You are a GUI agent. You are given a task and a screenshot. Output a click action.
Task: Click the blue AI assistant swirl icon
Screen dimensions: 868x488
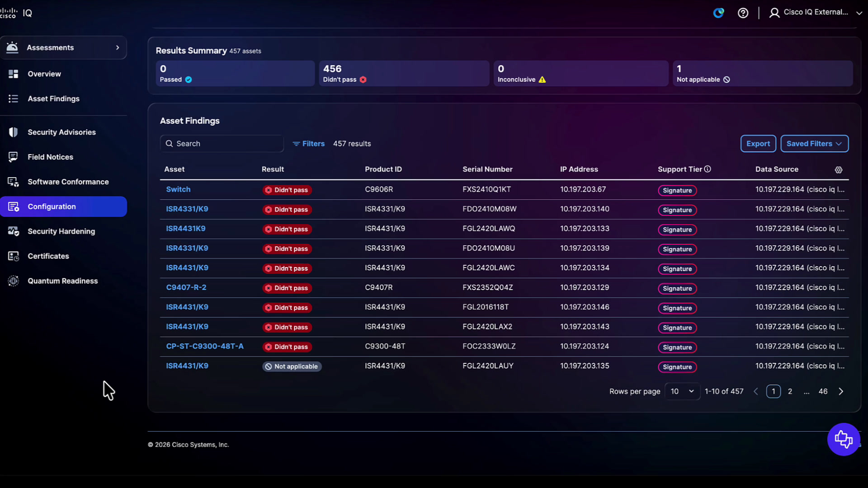click(x=718, y=13)
